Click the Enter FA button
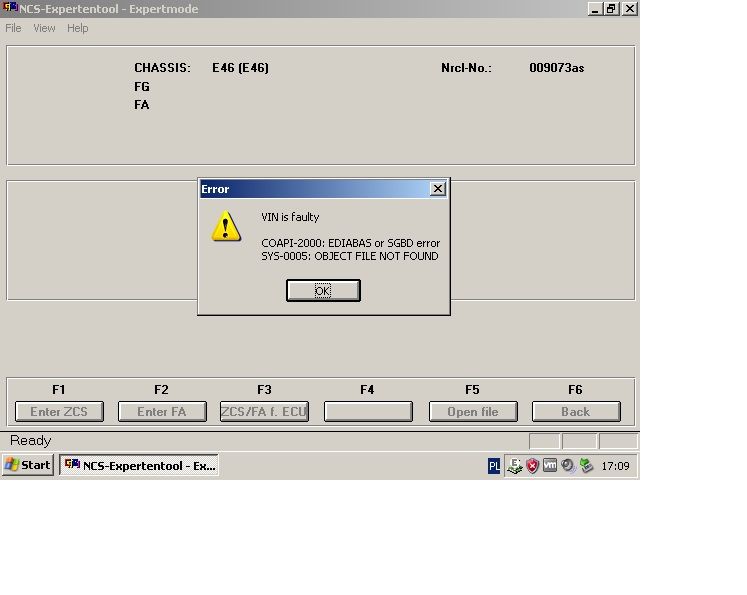The width and height of the screenshot is (747, 595). [162, 412]
